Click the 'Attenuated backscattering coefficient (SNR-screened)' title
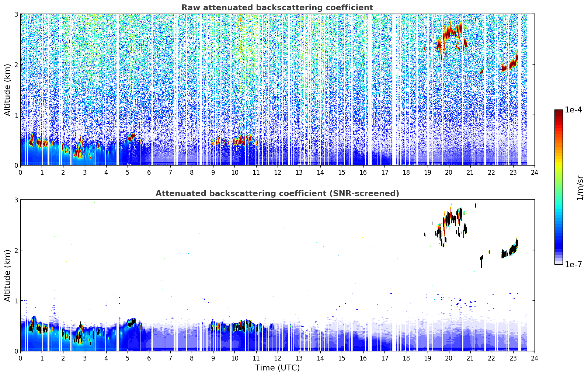 [x=277, y=194]
